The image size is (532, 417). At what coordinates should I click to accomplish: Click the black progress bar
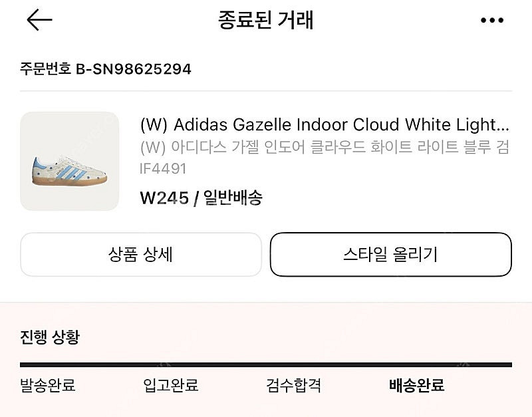[266, 364]
